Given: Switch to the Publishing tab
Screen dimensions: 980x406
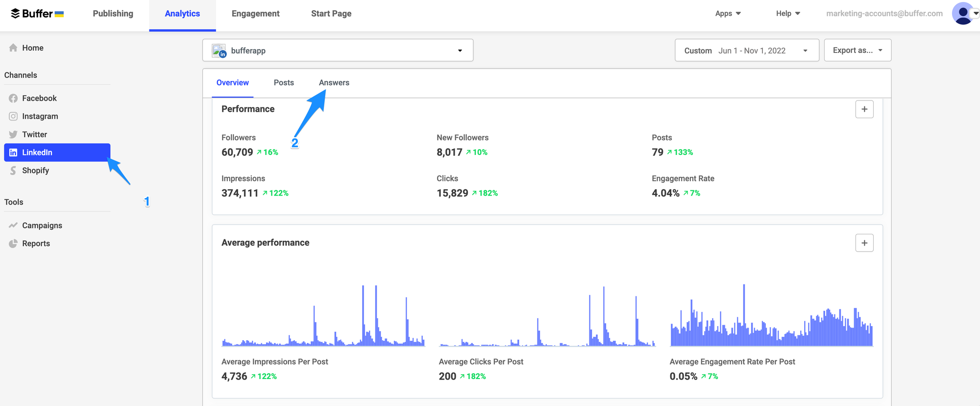Looking at the screenshot, I should point(113,13).
